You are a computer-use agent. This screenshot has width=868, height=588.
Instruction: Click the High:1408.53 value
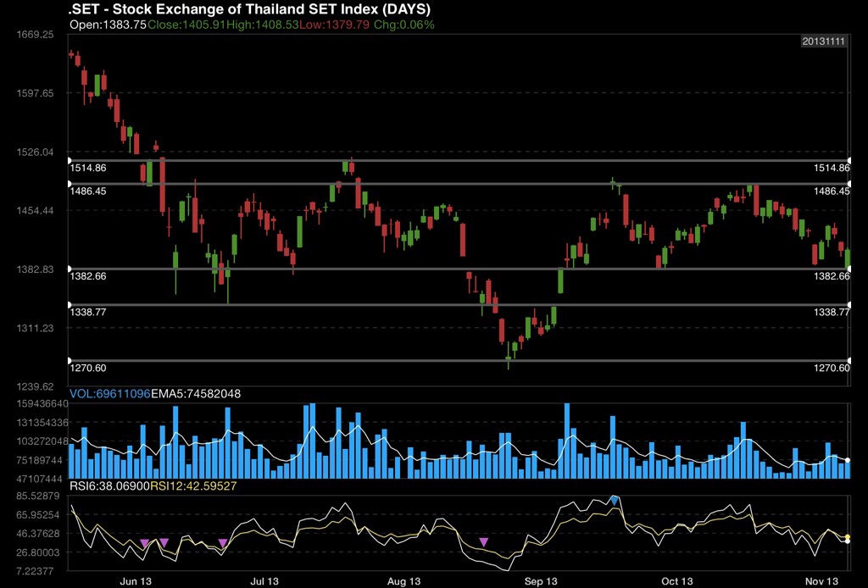click(x=263, y=25)
